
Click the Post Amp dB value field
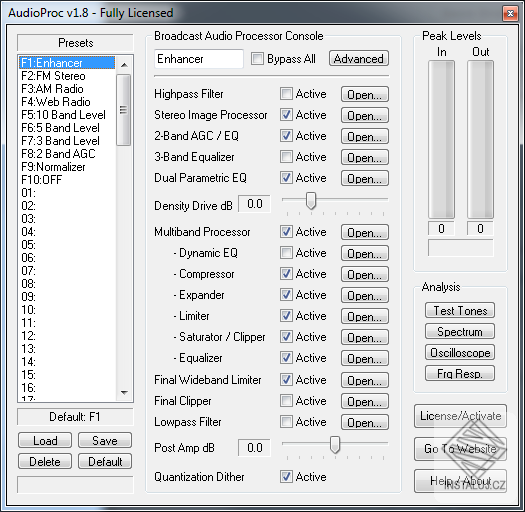coord(254,448)
